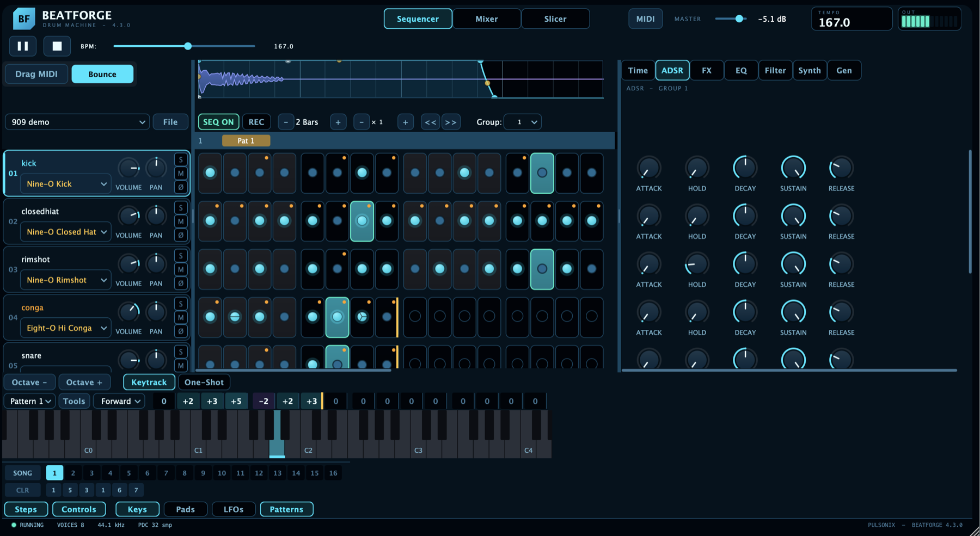Open the Pattern 1 dropdown
The width and height of the screenshot is (980, 536).
click(29, 401)
